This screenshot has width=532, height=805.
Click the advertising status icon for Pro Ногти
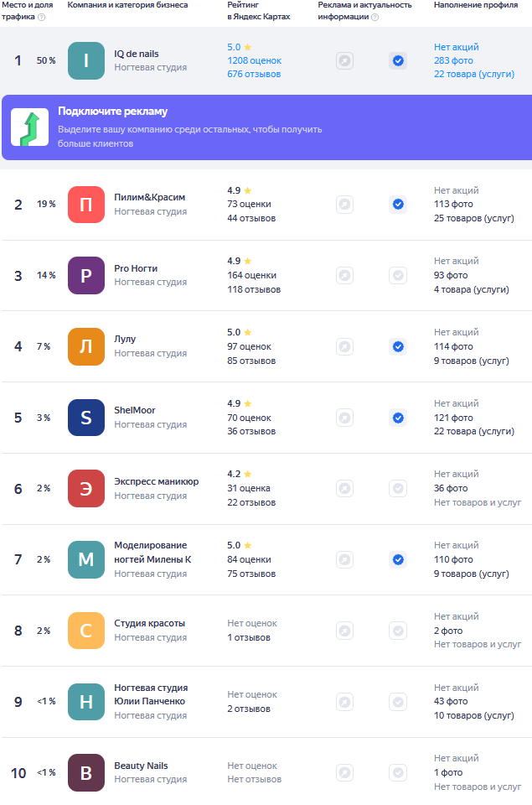click(x=344, y=276)
